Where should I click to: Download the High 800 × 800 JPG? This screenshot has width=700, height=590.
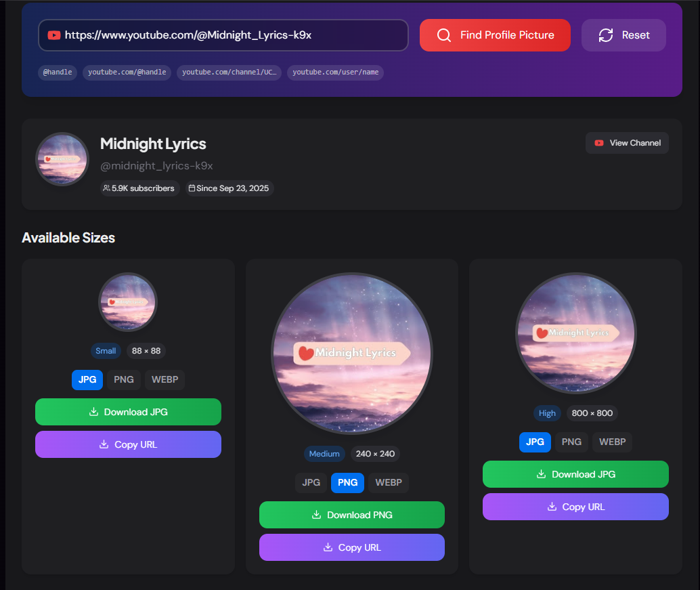click(575, 474)
